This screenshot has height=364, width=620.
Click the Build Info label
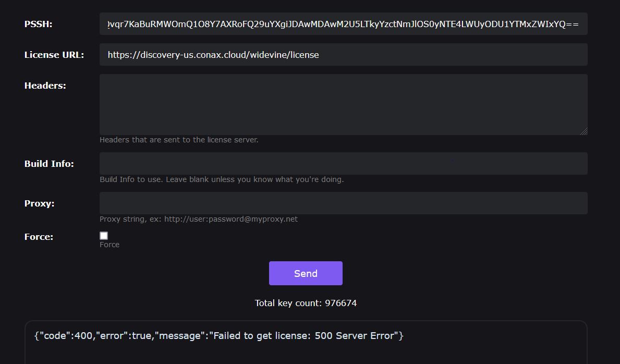coord(49,164)
